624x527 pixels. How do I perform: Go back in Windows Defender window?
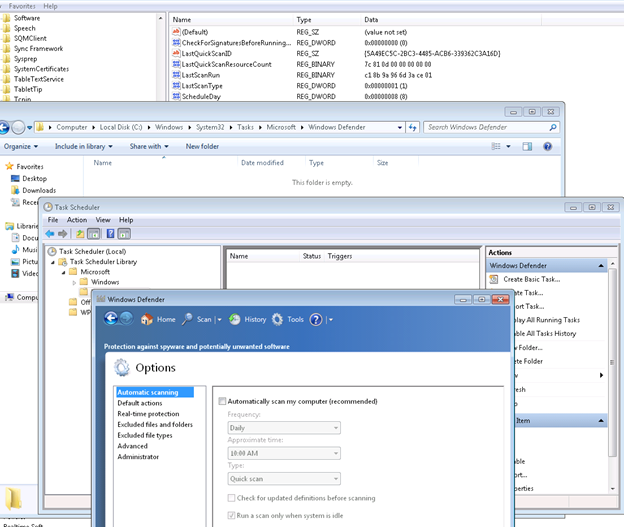tap(111, 318)
